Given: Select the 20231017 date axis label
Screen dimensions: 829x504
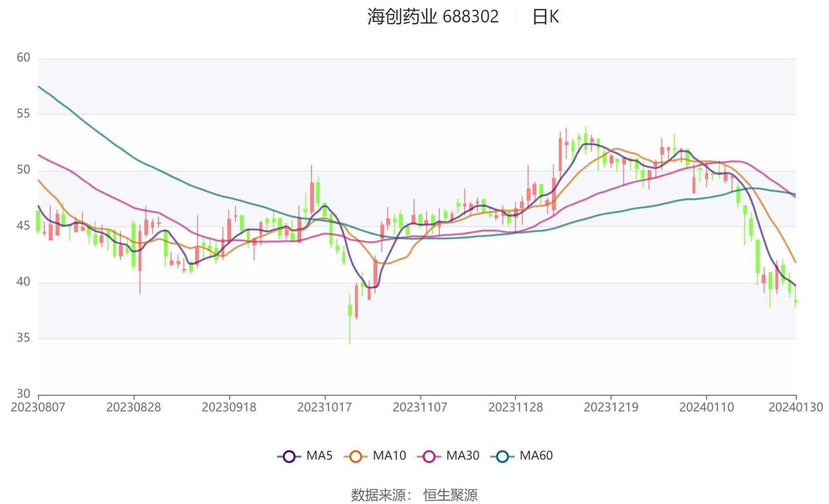Looking at the screenshot, I should coord(325,407).
